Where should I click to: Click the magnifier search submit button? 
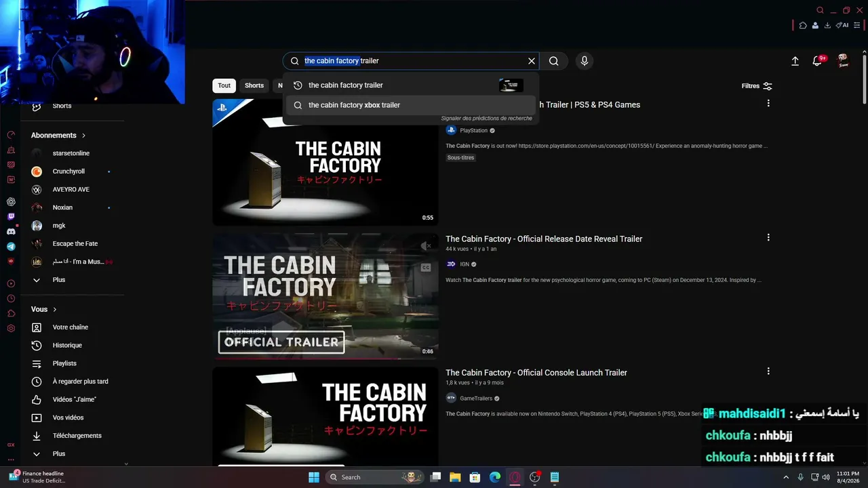554,61
